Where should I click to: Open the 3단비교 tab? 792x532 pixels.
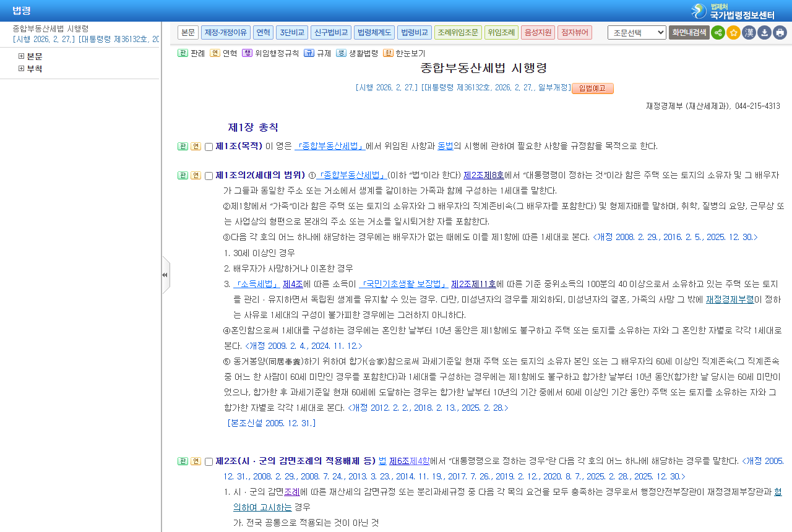[x=292, y=32]
